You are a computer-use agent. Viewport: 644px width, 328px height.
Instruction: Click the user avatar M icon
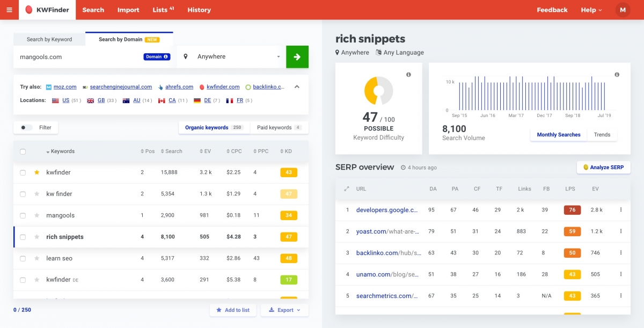coord(623,10)
